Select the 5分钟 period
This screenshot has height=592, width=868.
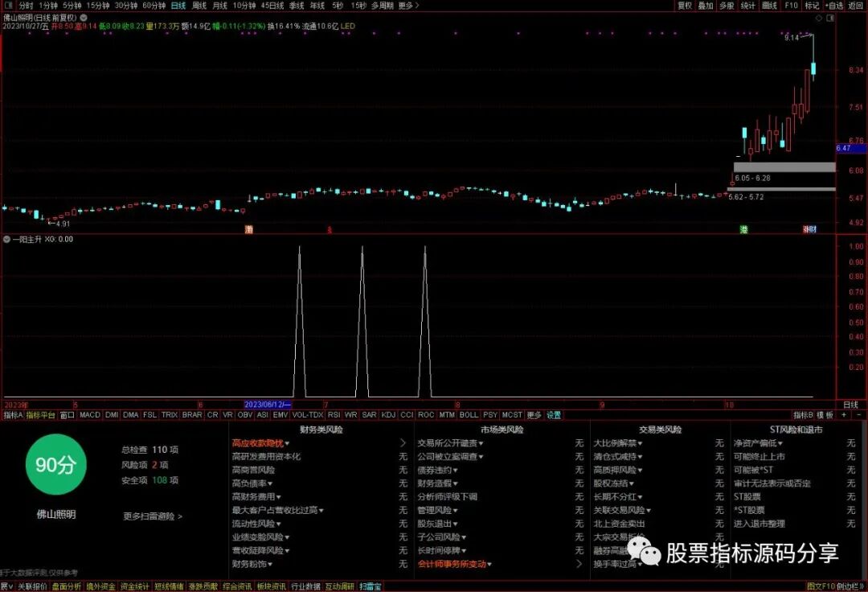pos(72,6)
